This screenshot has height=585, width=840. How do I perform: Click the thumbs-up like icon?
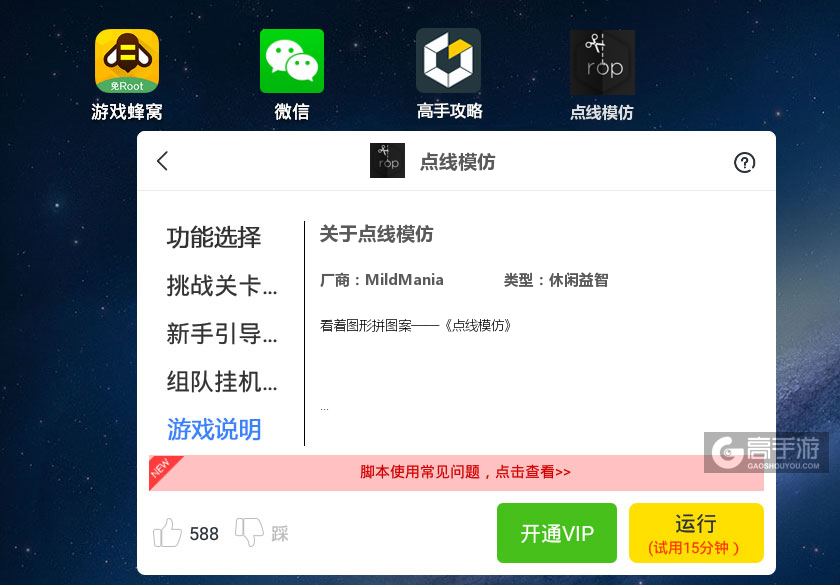tap(167, 532)
